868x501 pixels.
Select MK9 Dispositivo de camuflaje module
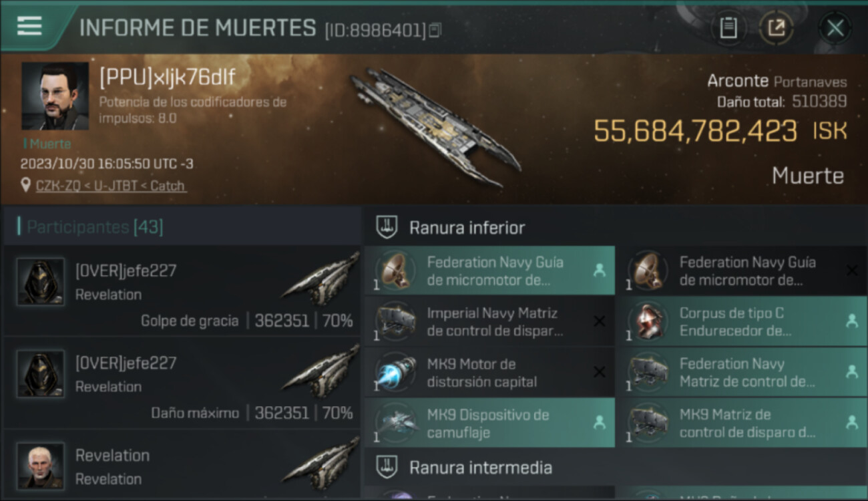[489, 424]
